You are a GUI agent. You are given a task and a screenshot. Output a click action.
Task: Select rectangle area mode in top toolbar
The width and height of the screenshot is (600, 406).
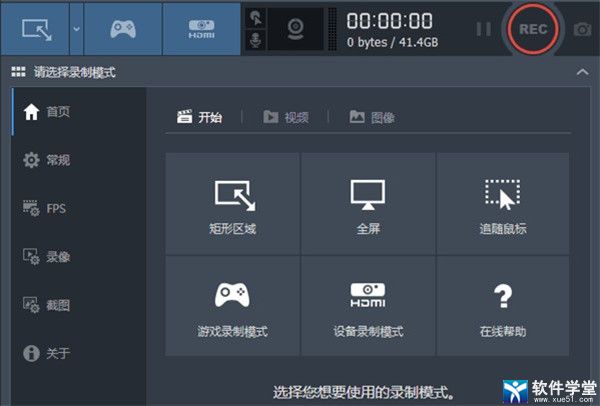33,28
